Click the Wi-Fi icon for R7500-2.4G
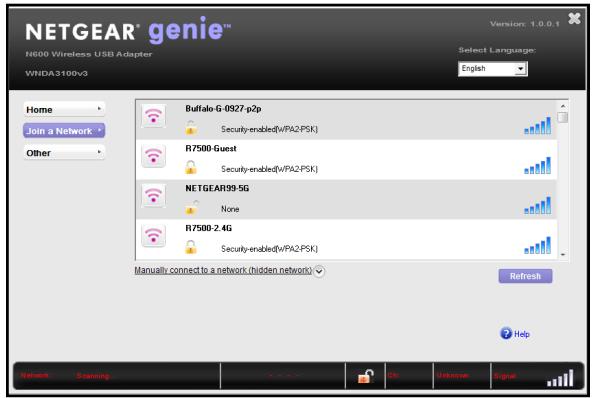The width and height of the screenshot is (593, 398). tap(154, 235)
